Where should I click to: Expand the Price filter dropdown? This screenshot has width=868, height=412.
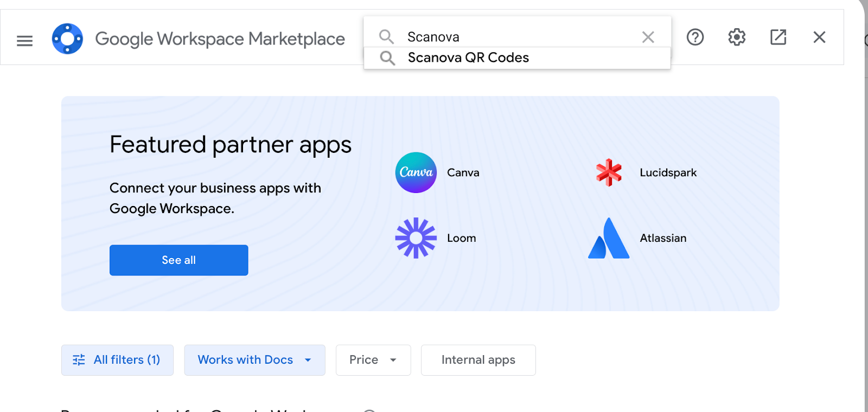tap(373, 360)
